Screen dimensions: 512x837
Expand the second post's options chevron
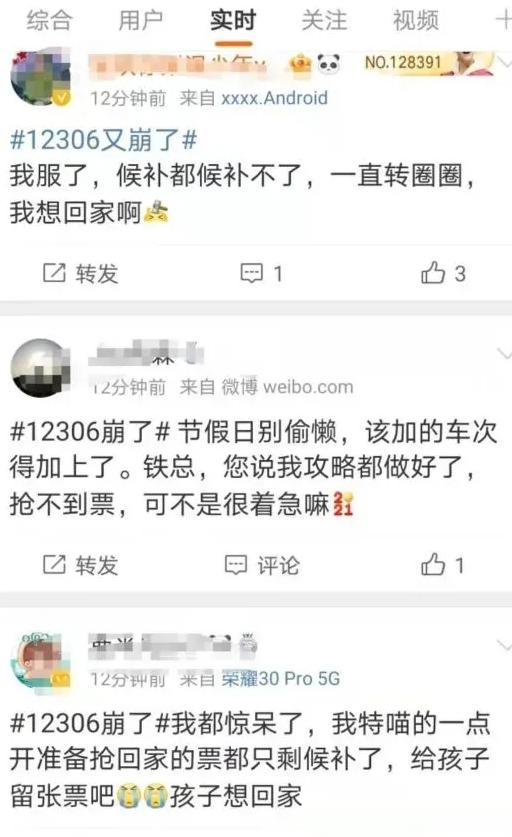tap(503, 353)
